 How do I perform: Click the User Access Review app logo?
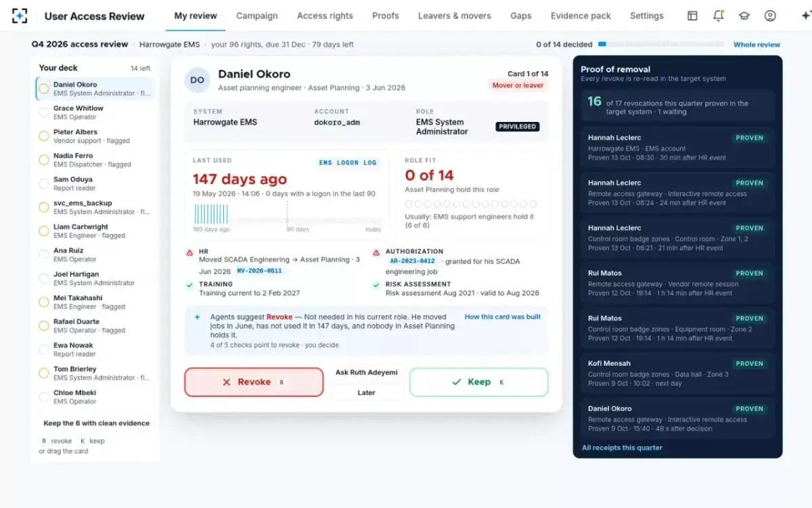[20, 16]
